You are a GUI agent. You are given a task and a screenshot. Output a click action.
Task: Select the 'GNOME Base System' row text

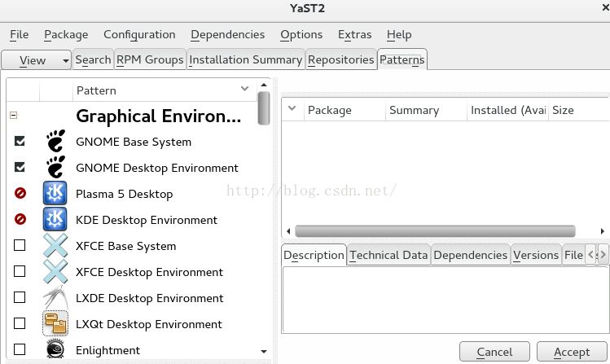[x=134, y=142]
